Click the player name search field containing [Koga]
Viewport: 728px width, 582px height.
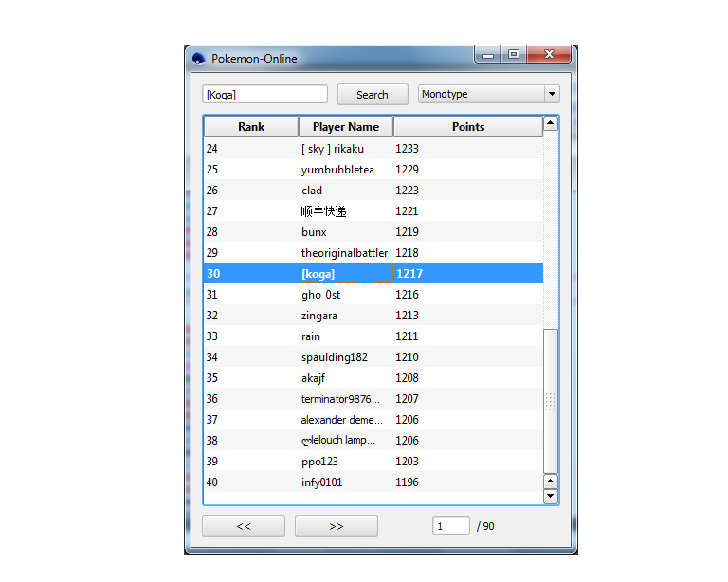click(264, 94)
